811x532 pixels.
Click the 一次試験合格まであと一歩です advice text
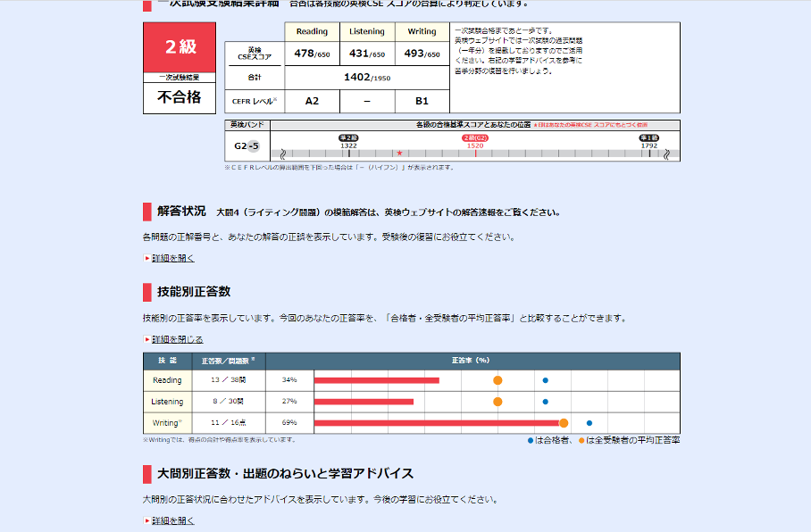pyautogui.click(x=505, y=31)
